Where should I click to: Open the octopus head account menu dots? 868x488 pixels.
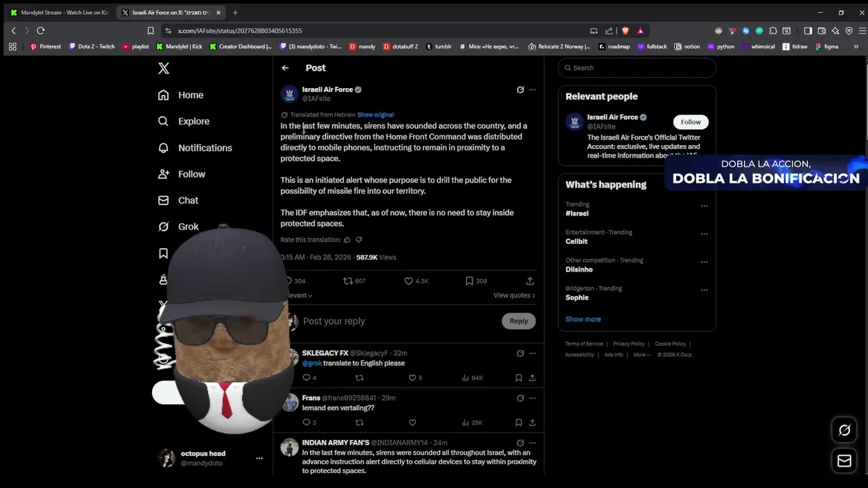(x=259, y=458)
